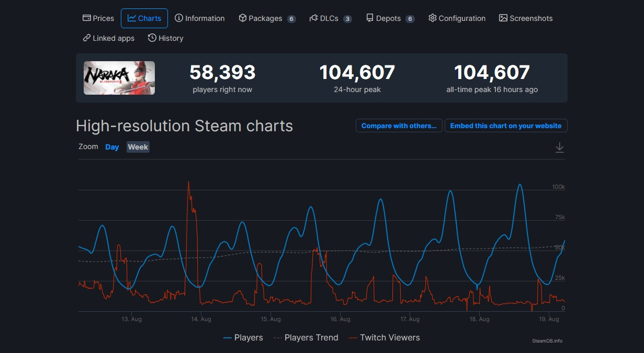Set chart zoom to Week
Viewport: 644px width, 353px height.
138,147
